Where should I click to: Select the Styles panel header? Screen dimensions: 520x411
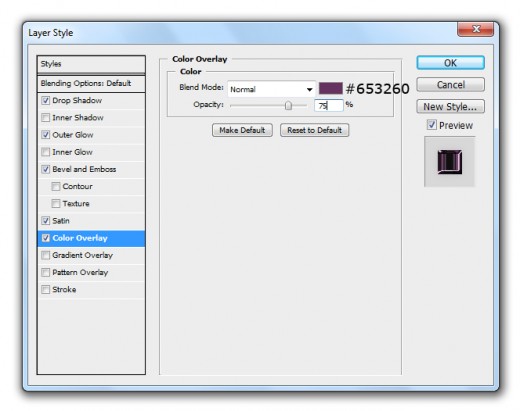(91, 64)
